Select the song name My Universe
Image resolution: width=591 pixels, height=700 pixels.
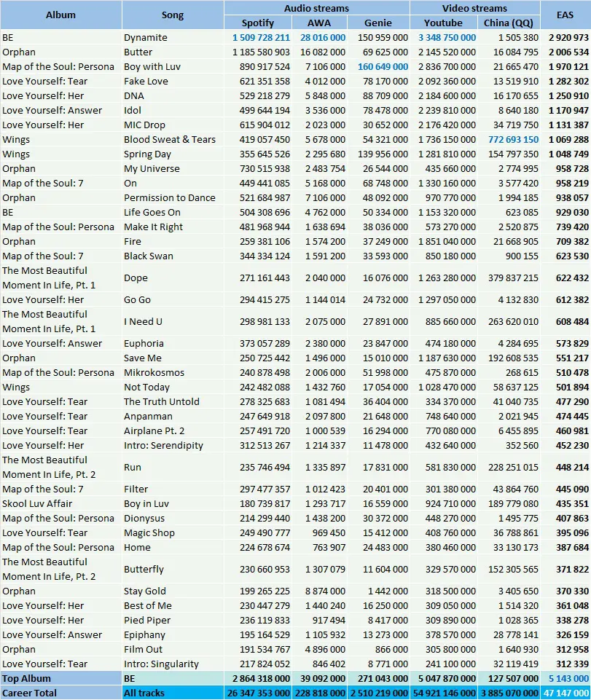(152, 169)
